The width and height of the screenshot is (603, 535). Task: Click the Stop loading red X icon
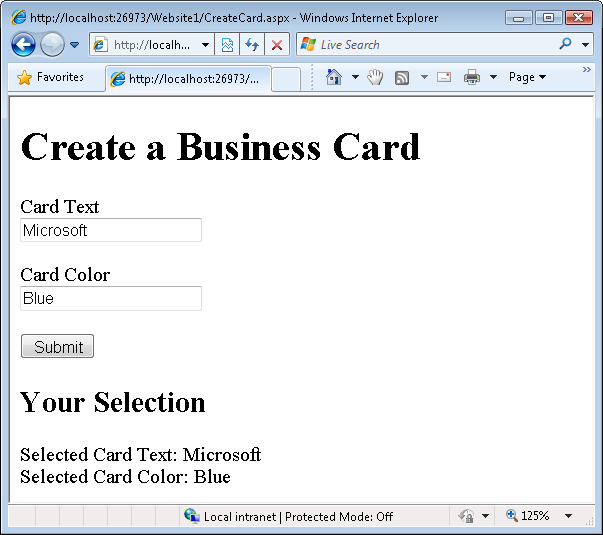point(277,45)
